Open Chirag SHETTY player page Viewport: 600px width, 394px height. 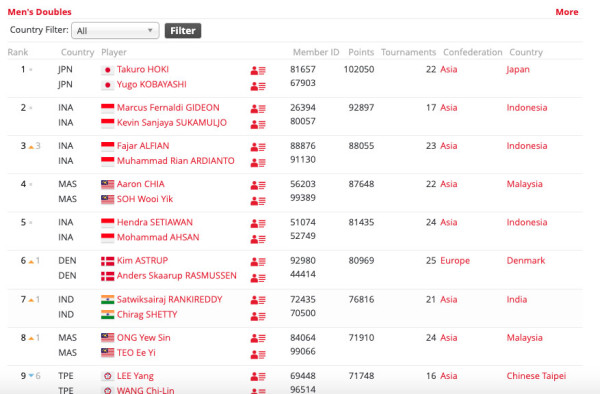tap(147, 314)
